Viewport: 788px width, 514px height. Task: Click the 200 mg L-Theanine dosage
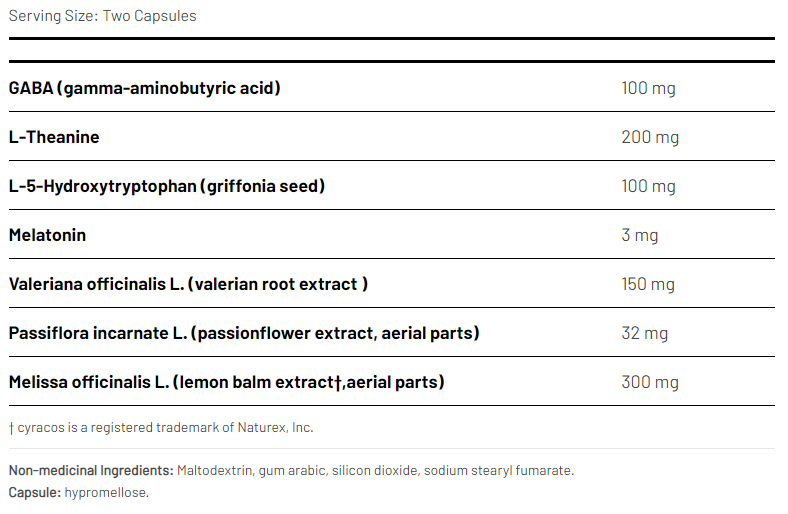[x=650, y=137]
